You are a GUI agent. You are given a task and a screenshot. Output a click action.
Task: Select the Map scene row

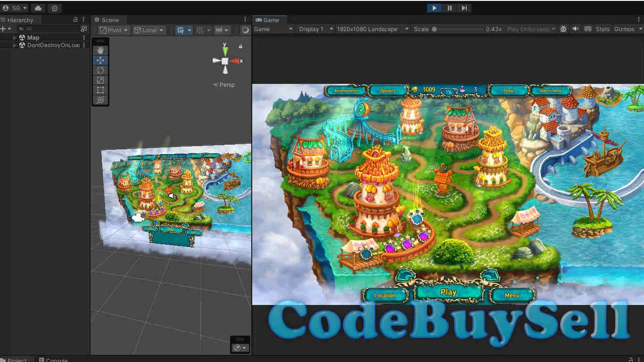[x=44, y=37]
